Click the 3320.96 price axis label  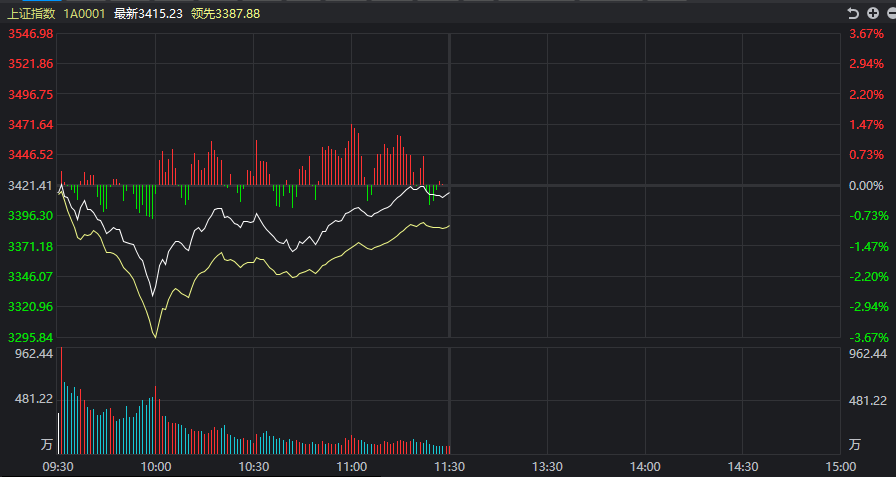coord(31,307)
